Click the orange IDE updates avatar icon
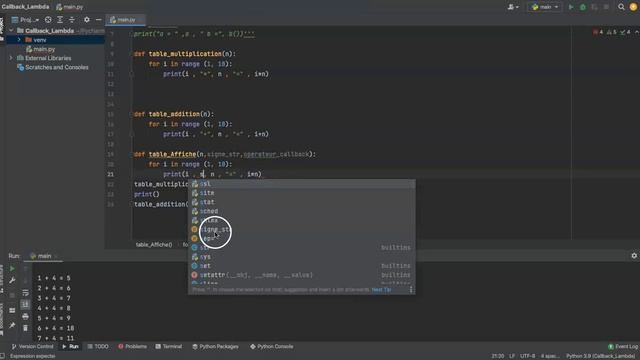The height and width of the screenshot is (360, 640). click(633, 7)
